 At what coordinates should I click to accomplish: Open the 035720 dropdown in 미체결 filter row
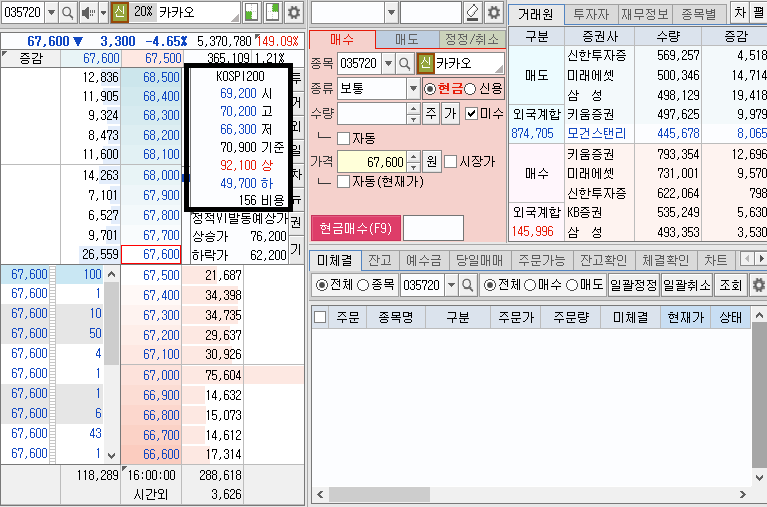(x=451, y=285)
